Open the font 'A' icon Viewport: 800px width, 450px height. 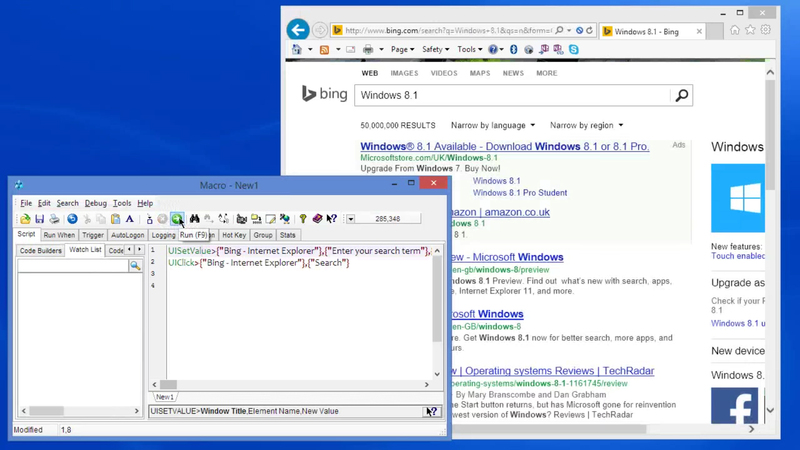130,219
